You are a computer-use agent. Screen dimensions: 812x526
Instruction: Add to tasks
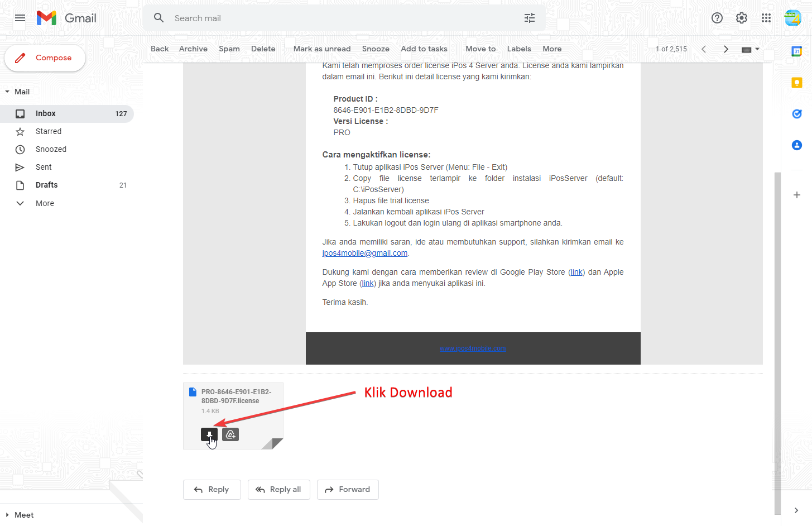[x=424, y=49]
